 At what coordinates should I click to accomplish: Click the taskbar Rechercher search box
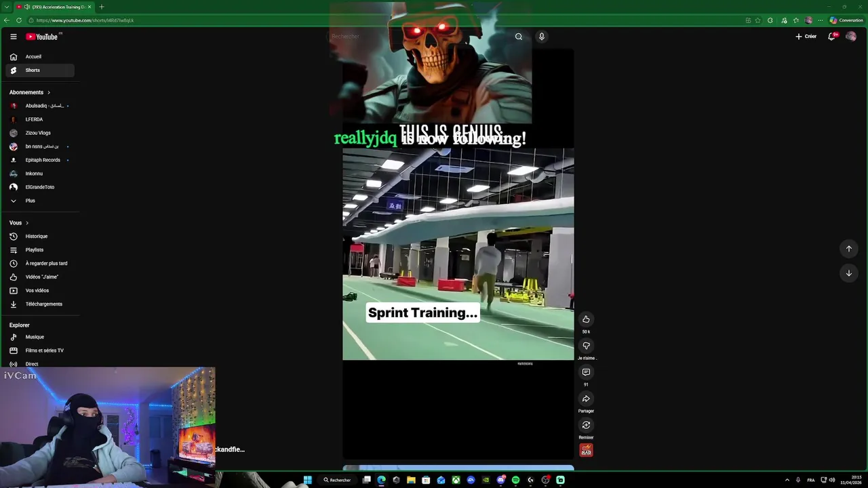(337, 480)
